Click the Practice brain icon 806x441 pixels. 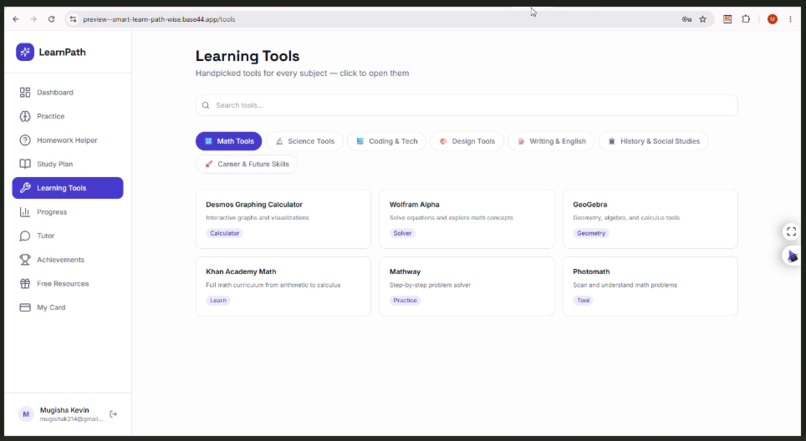tap(25, 116)
